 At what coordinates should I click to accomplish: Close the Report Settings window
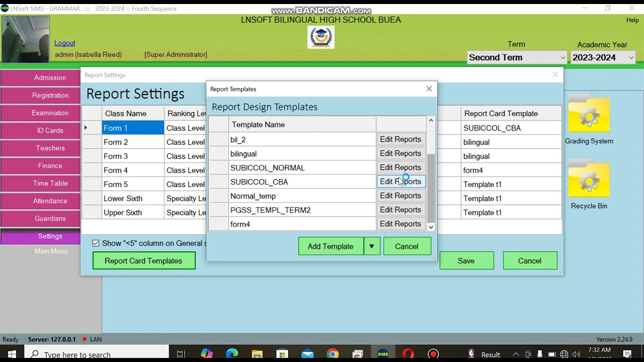(555, 74)
